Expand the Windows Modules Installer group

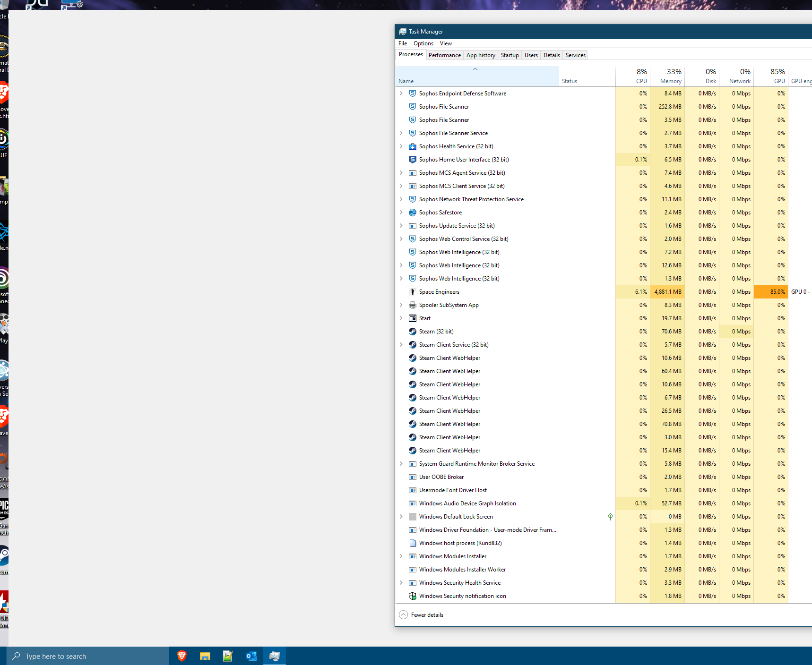[401, 556]
